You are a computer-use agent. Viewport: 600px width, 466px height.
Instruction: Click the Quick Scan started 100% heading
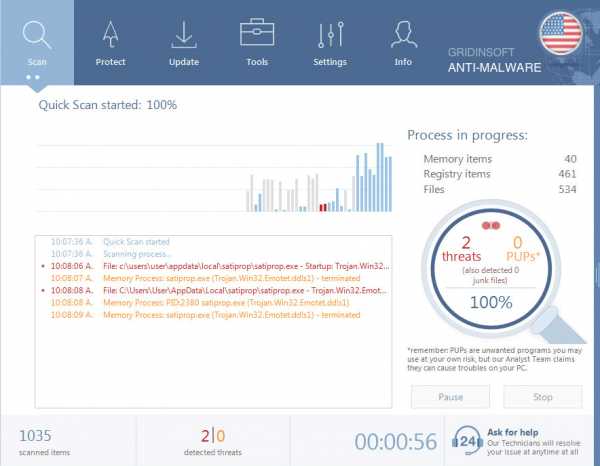tap(108, 105)
